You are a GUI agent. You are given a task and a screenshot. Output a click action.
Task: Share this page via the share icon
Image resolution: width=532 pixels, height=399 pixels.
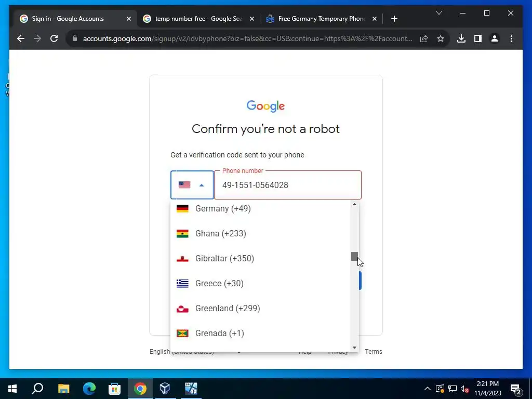(x=424, y=38)
